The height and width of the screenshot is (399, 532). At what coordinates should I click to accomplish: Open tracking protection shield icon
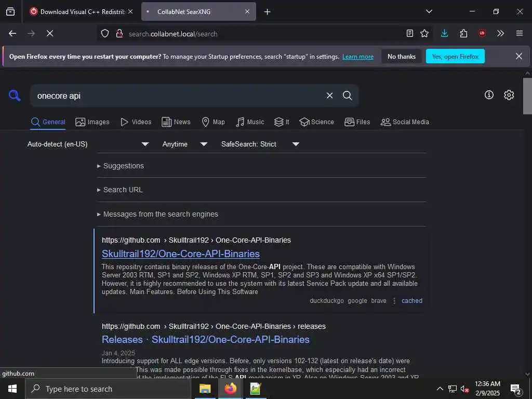pyautogui.click(x=105, y=34)
